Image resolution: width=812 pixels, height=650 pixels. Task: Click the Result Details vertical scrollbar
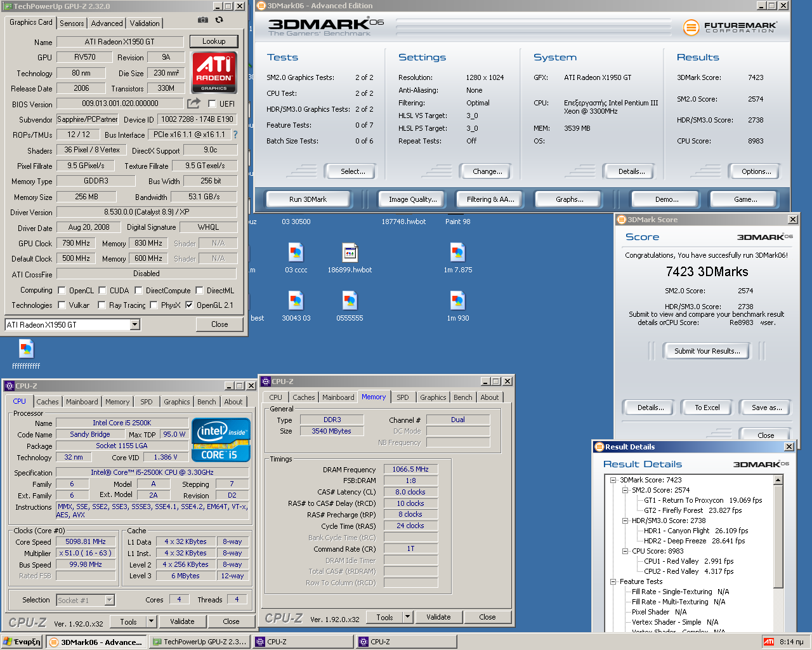pyautogui.click(x=778, y=552)
